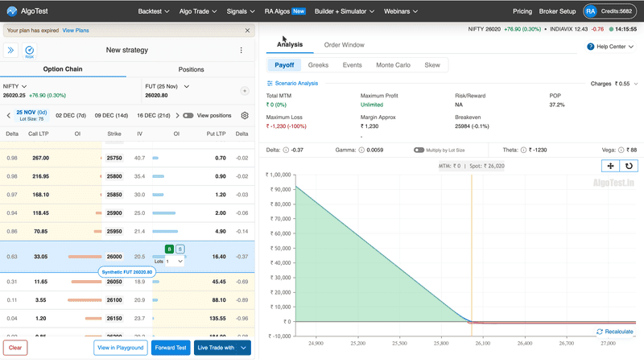644x363 pixels.
Task: Click the View Plans link
Action: click(x=76, y=30)
